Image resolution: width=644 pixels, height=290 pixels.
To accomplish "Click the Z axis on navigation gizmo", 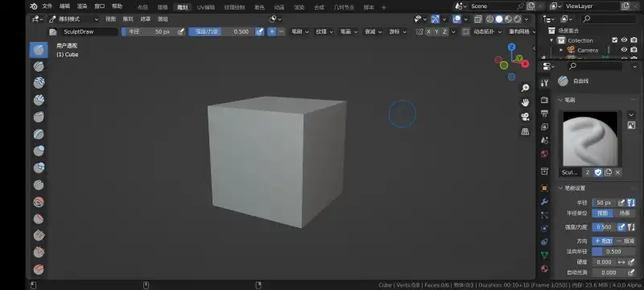I will pos(511,47).
